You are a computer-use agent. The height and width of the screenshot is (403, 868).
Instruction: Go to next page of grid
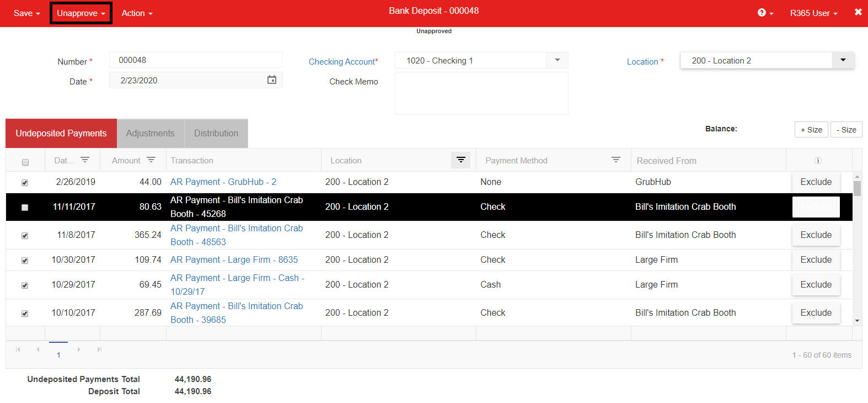point(79,349)
